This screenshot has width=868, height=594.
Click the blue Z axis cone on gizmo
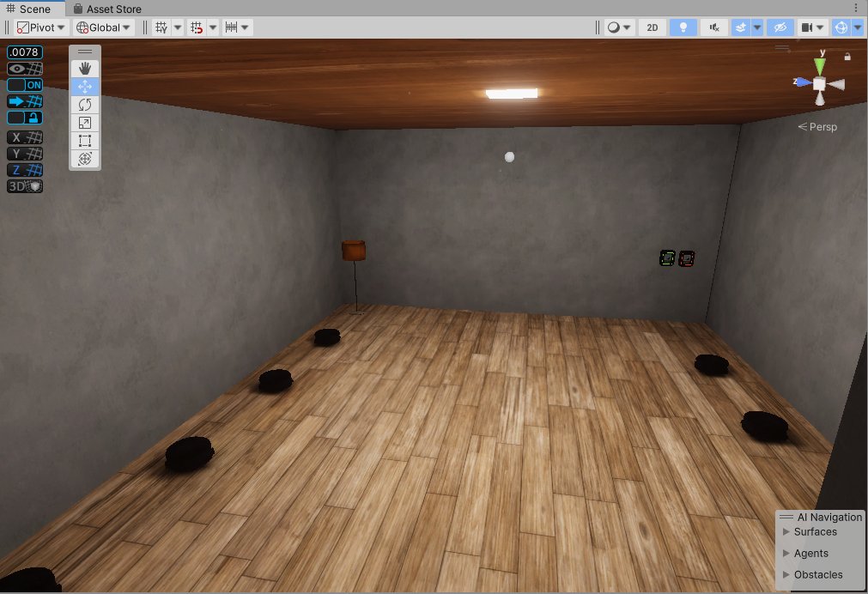tap(802, 82)
